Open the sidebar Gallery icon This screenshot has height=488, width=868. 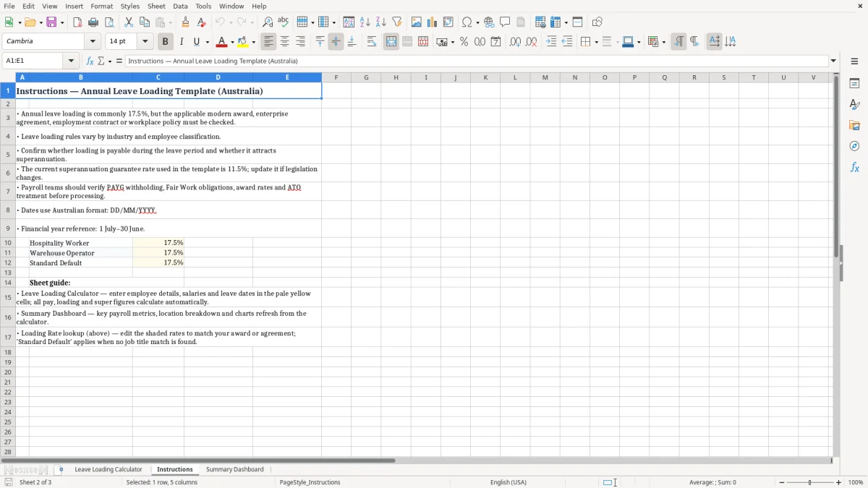pyautogui.click(x=854, y=125)
